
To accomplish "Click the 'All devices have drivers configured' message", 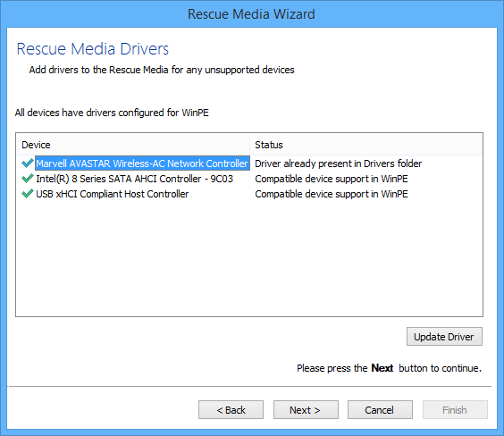I will (x=112, y=113).
